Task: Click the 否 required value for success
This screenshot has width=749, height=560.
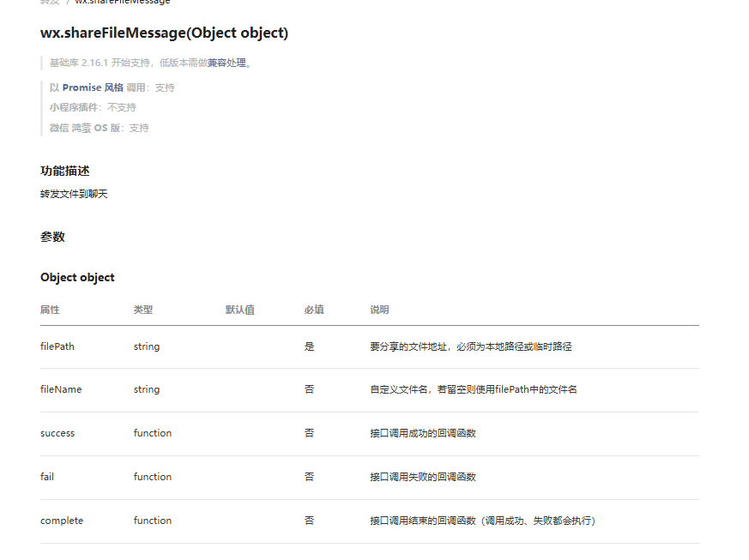Action: click(x=310, y=433)
